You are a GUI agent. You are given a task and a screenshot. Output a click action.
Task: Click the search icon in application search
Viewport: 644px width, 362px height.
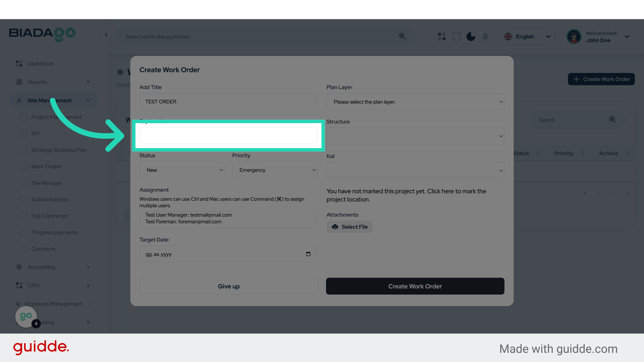pos(402,36)
